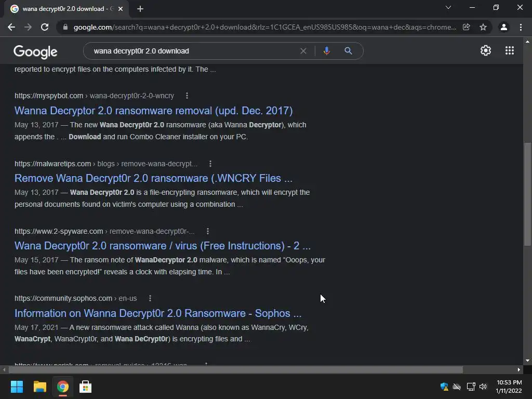Open options for 2-spyware.com result
Image resolution: width=532 pixels, height=399 pixels.
[208, 231]
